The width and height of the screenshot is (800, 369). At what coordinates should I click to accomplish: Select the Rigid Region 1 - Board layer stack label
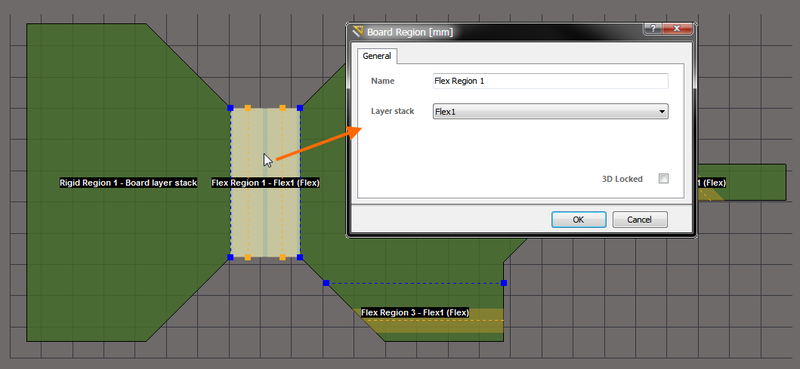(x=128, y=183)
